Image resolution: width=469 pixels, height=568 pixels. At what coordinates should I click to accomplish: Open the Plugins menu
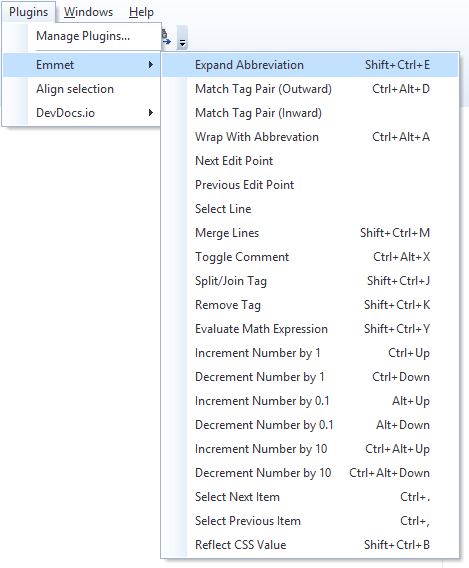[x=29, y=12]
